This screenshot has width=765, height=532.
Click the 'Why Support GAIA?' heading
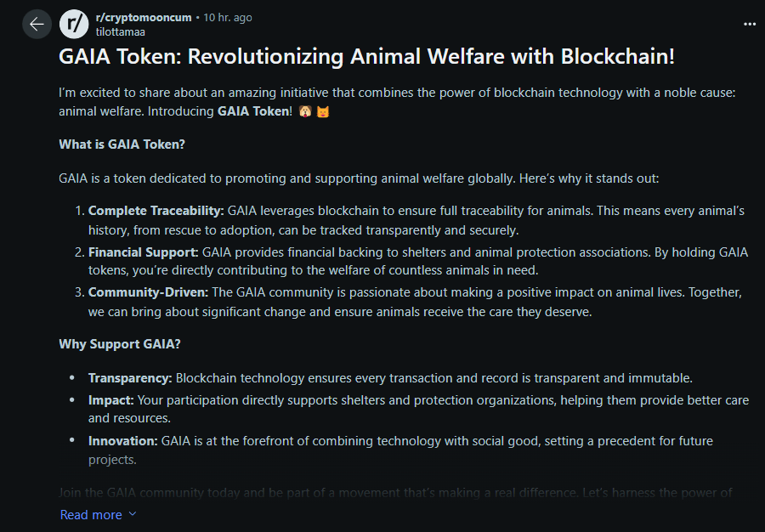pyautogui.click(x=120, y=344)
